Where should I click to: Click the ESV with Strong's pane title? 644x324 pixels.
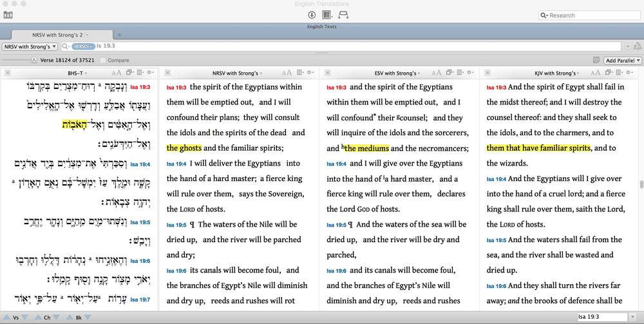[395, 73]
